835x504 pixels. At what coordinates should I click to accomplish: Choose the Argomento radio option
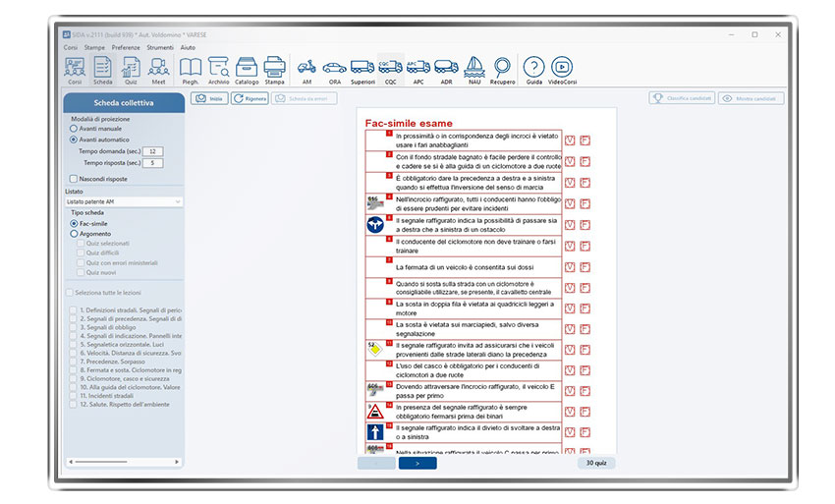click(x=74, y=234)
